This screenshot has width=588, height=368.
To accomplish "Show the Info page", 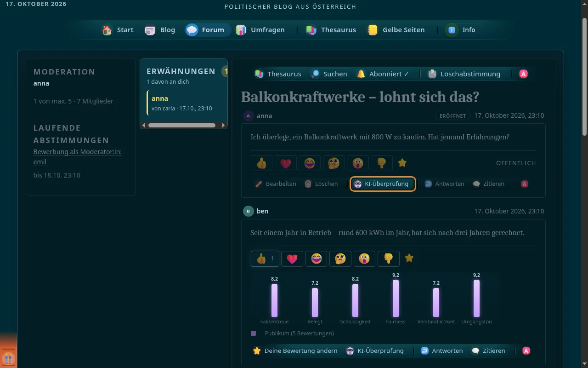I will (462, 30).
